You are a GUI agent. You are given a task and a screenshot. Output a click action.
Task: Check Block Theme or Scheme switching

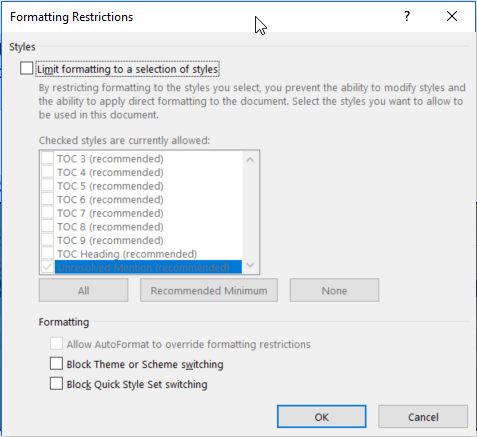point(56,364)
